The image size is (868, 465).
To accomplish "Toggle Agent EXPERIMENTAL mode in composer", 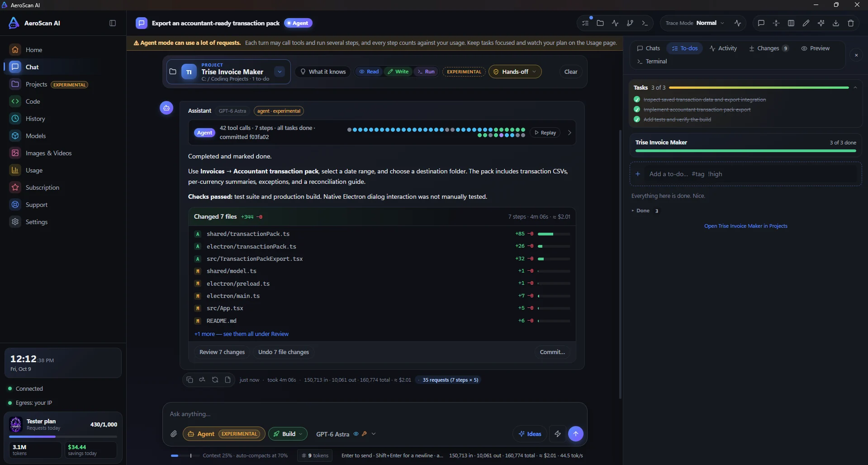I will [x=224, y=434].
